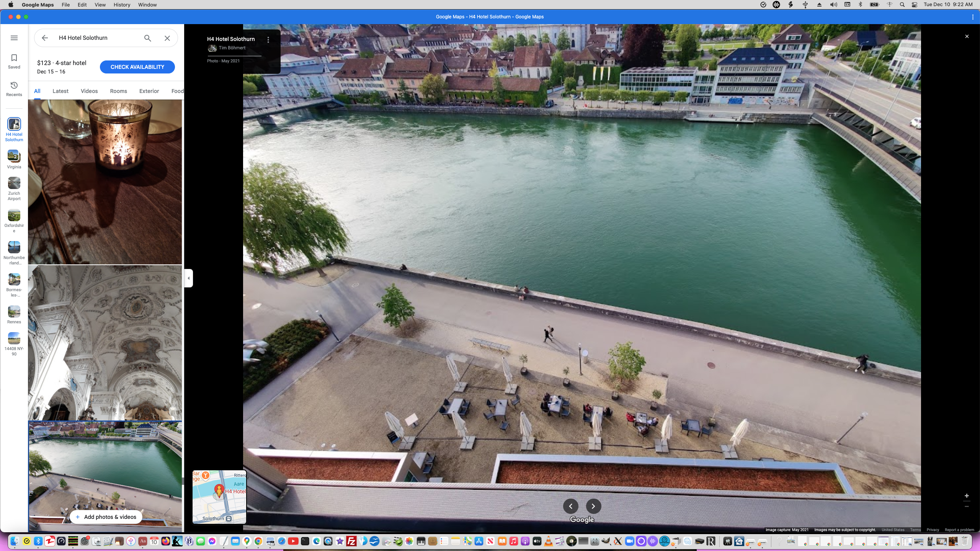Zoom in on the photo
This screenshot has height=551, width=980.
pyautogui.click(x=967, y=496)
